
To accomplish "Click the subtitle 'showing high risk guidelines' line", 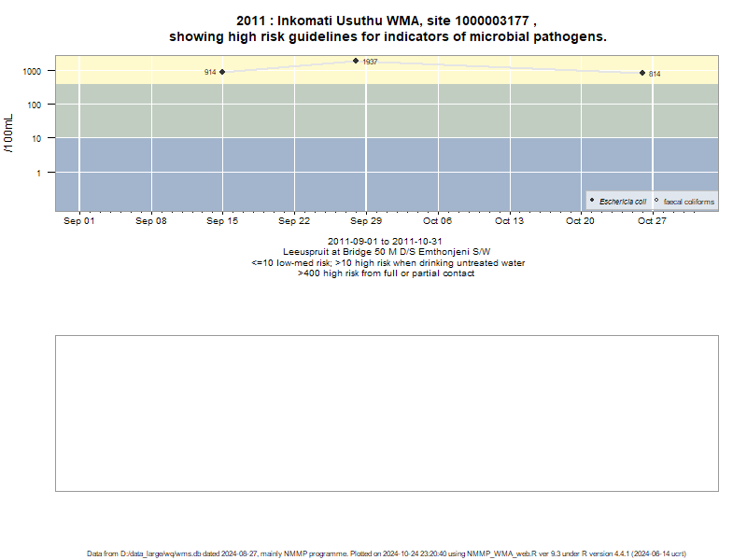I will 388,36.
